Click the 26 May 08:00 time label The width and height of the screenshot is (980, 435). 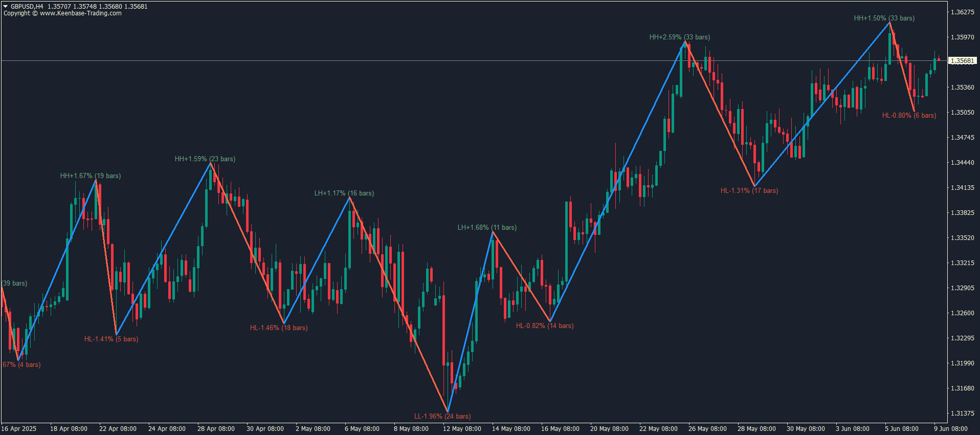707,429
